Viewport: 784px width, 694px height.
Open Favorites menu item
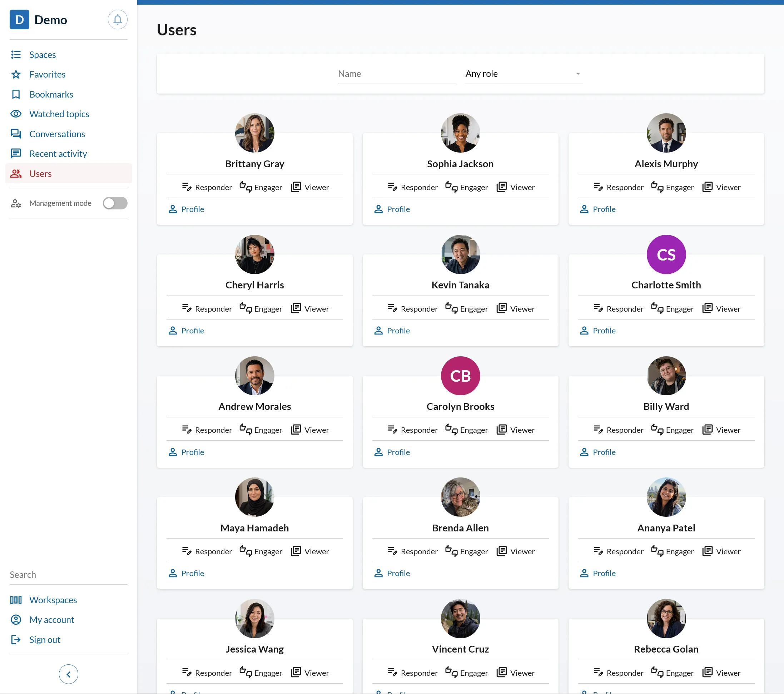pyautogui.click(x=47, y=74)
